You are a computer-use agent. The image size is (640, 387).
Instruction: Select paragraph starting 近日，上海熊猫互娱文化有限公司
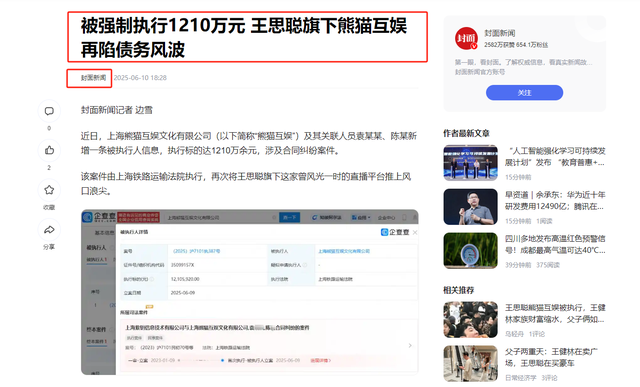click(x=249, y=143)
